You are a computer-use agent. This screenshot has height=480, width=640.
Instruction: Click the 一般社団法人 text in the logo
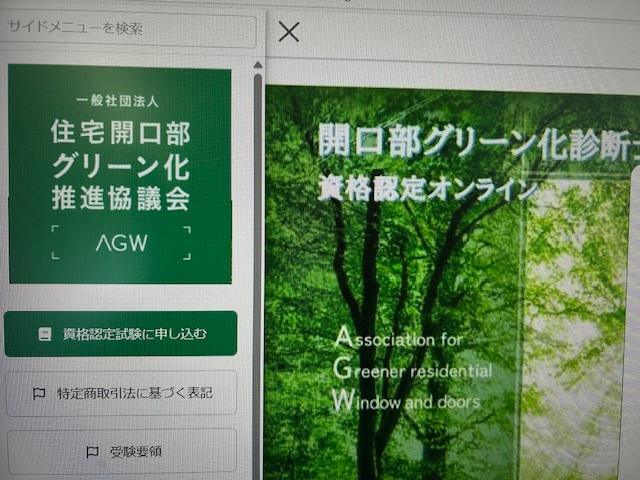pos(118,101)
